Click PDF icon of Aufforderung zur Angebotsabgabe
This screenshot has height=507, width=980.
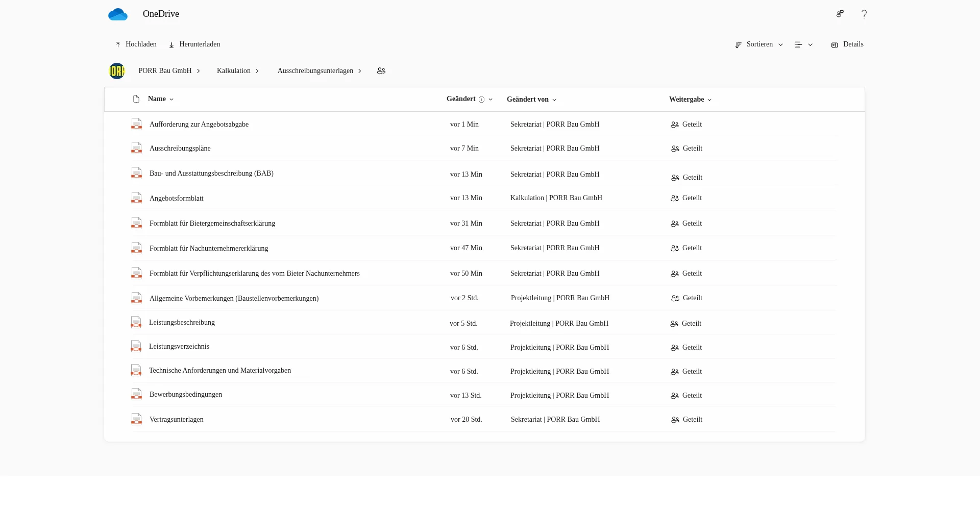point(136,124)
